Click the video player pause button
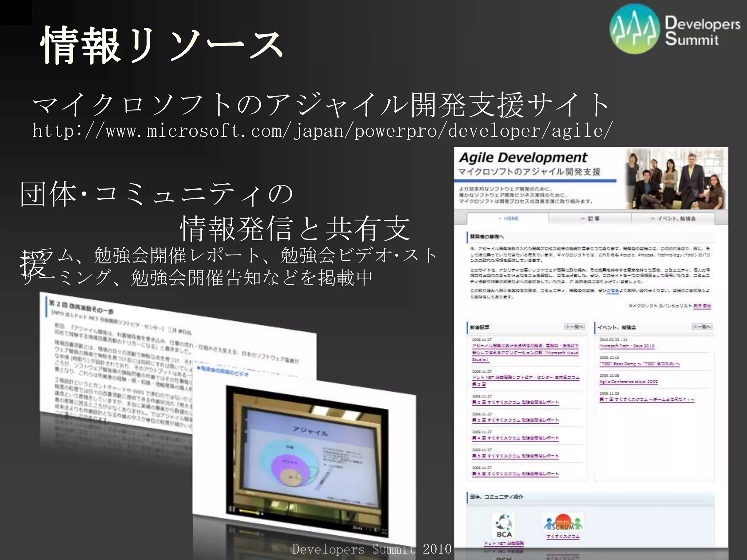Viewport: 747px width, 560px height. tap(231, 509)
